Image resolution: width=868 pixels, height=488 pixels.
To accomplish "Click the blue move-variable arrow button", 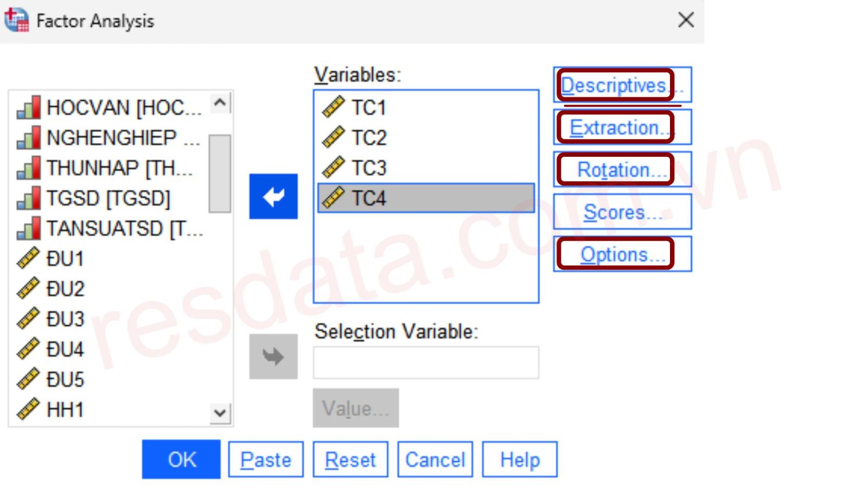I will 273,196.
